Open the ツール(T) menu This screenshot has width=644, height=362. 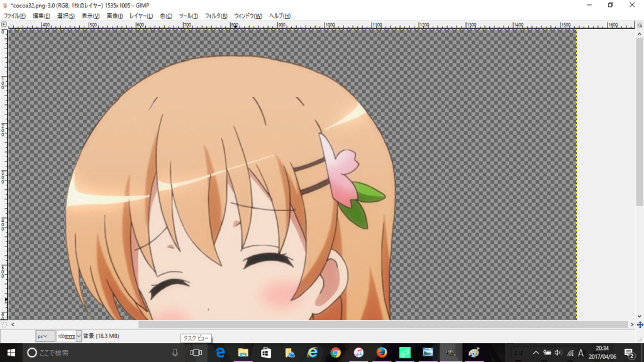(188, 16)
